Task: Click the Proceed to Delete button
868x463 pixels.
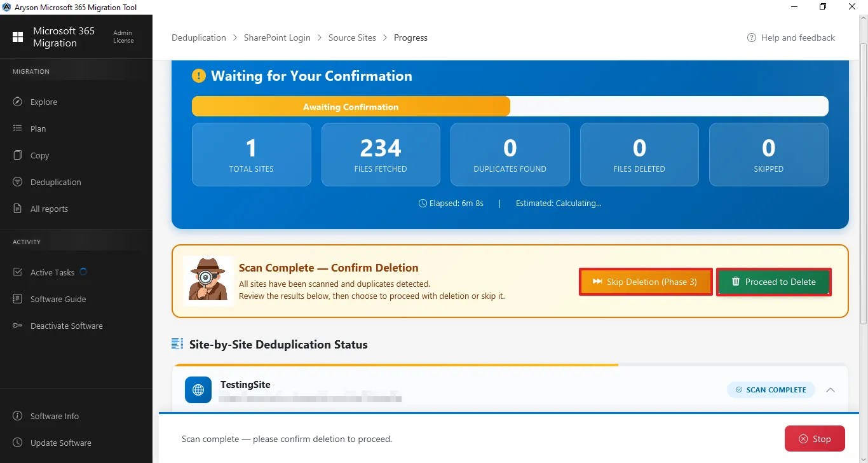Action: pyautogui.click(x=774, y=282)
